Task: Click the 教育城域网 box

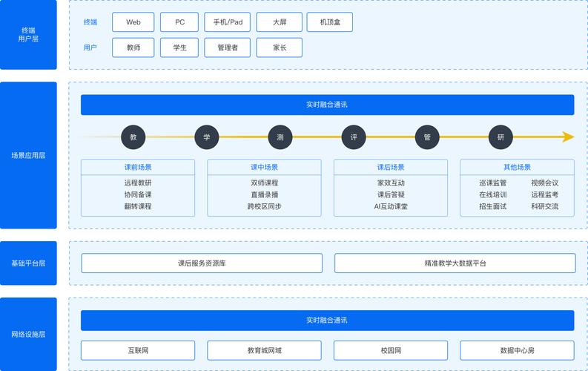Action: coord(264,350)
